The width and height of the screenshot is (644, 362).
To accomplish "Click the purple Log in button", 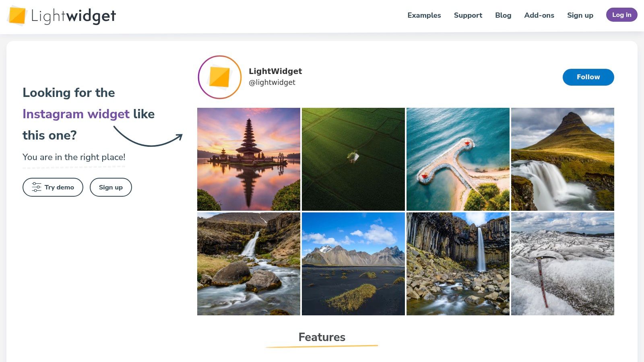I will click(622, 15).
